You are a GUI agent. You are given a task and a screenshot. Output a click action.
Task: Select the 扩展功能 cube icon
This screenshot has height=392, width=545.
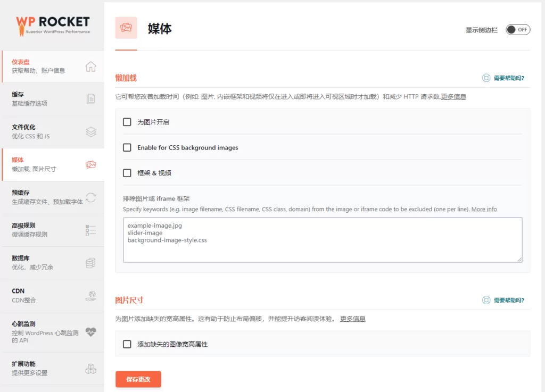point(92,369)
